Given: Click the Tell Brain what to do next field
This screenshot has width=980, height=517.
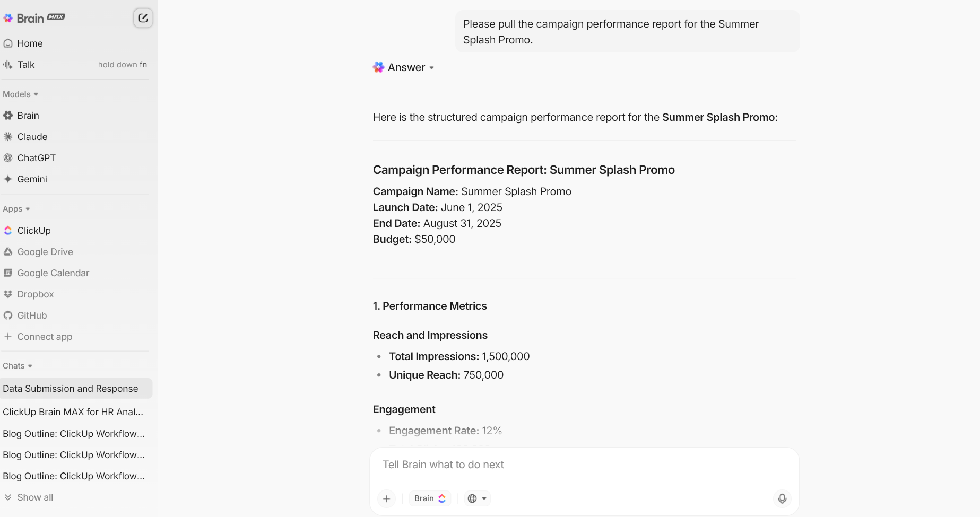Looking at the screenshot, I should tap(584, 465).
